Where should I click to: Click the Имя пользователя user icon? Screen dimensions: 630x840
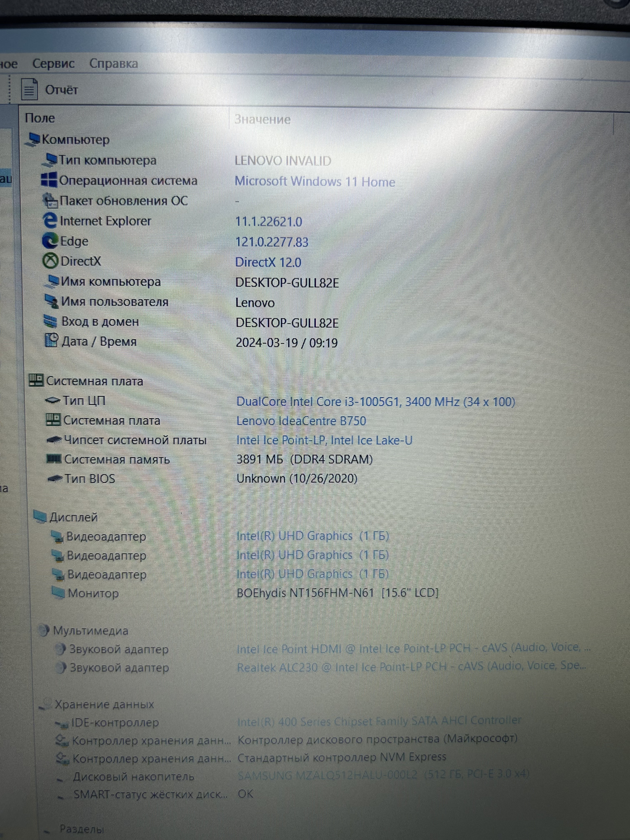(52, 301)
